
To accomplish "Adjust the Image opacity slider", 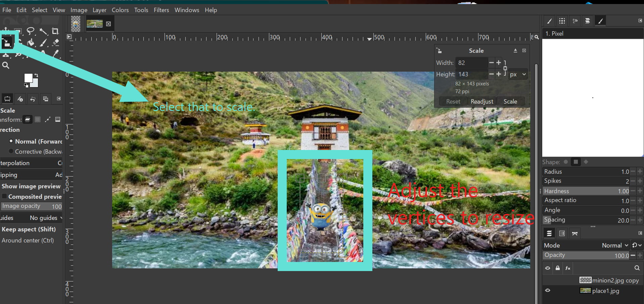I will pos(31,206).
